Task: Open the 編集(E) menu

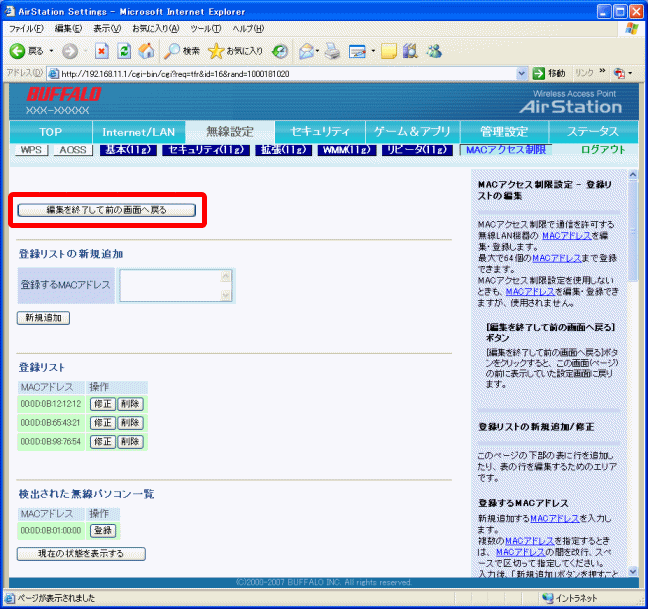Action: [x=68, y=29]
